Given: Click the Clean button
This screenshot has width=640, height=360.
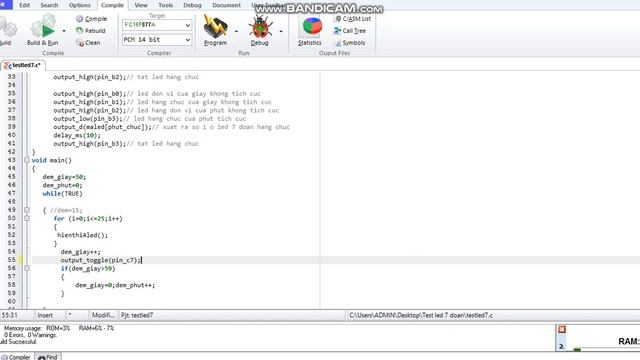Looking at the screenshot, I should click(88, 42).
